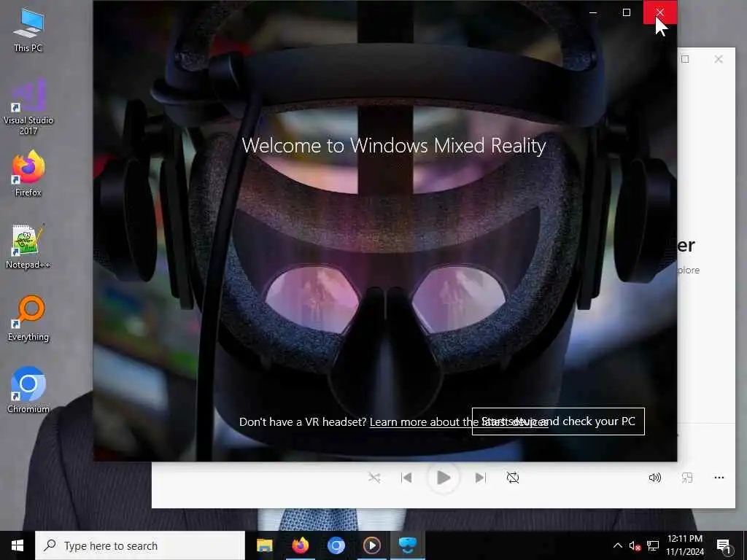747x560 pixels.
Task: Launch Firefox from the desktop shortcut
Action: click(x=28, y=174)
